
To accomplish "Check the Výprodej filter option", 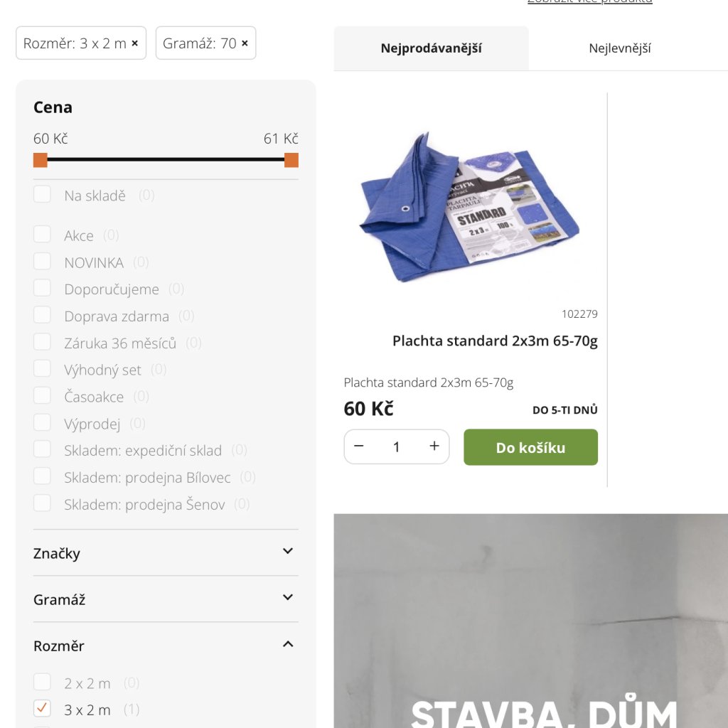I will [42, 423].
